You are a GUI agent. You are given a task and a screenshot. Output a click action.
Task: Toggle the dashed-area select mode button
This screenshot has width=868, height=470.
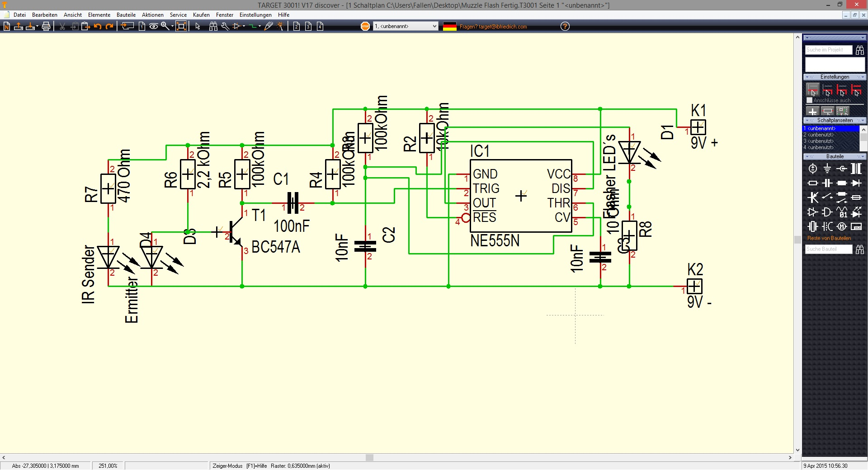tap(843, 111)
